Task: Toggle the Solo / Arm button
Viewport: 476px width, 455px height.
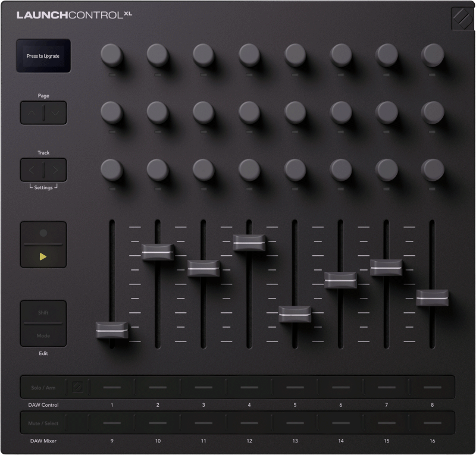Action: click(43, 387)
